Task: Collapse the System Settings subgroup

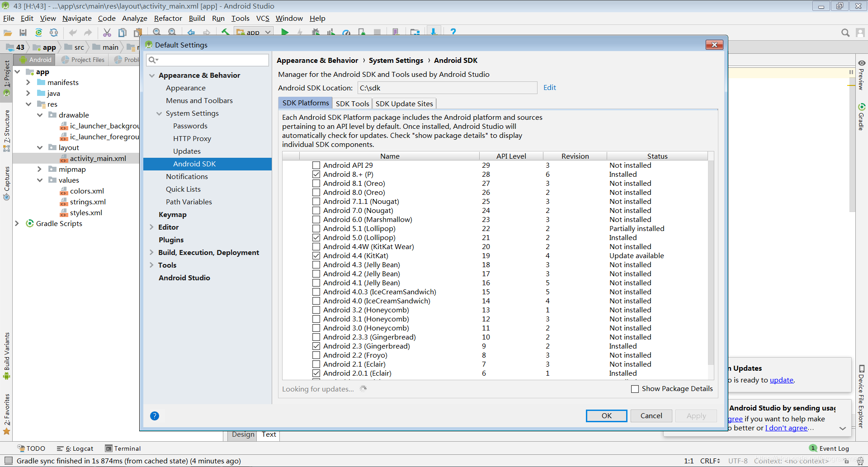Action: tap(159, 113)
